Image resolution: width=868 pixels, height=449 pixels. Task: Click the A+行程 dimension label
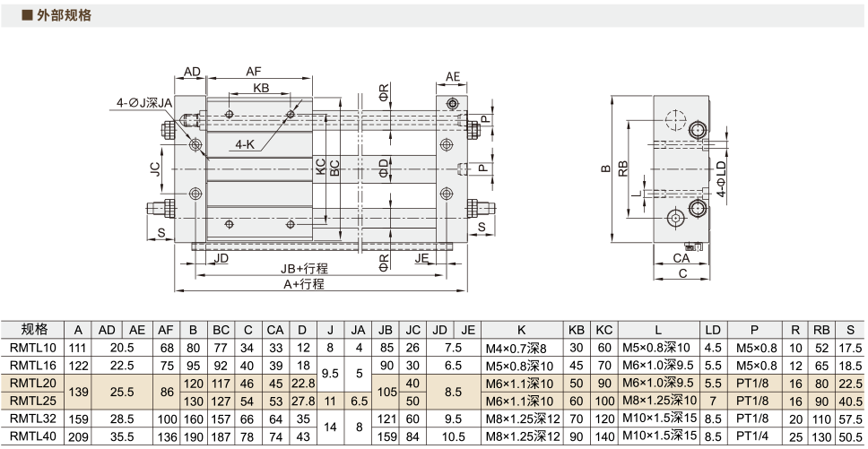(x=304, y=284)
